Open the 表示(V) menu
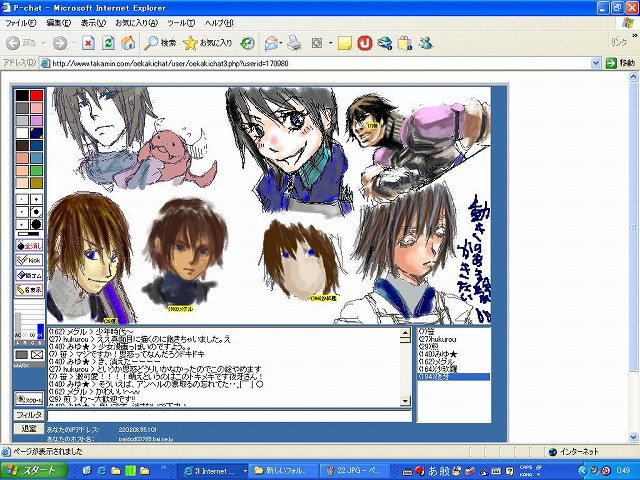 (x=93, y=23)
